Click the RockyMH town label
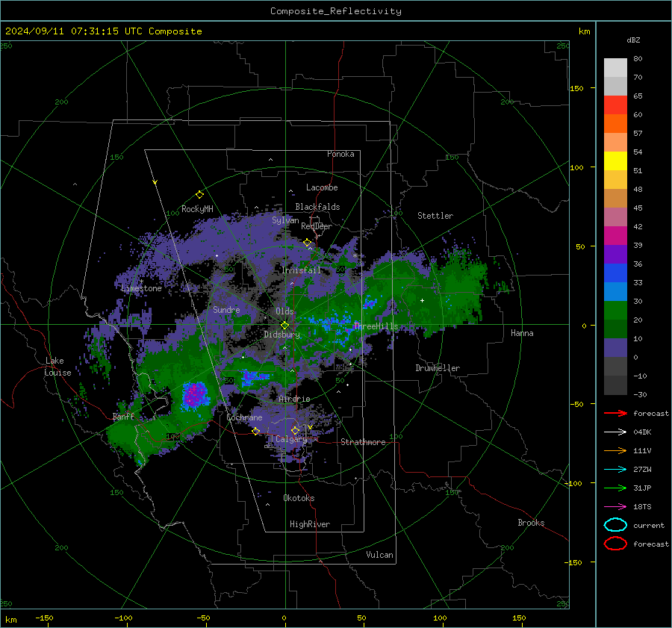 (x=197, y=209)
